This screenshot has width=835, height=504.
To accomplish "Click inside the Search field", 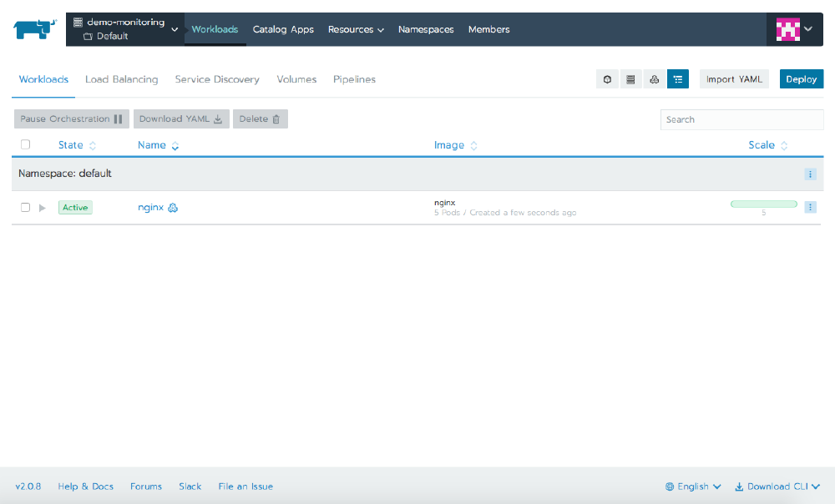I will click(x=741, y=119).
